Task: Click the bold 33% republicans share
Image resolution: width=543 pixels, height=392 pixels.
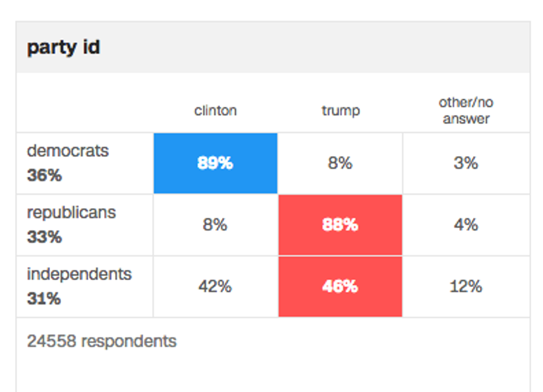Action: coord(44,237)
